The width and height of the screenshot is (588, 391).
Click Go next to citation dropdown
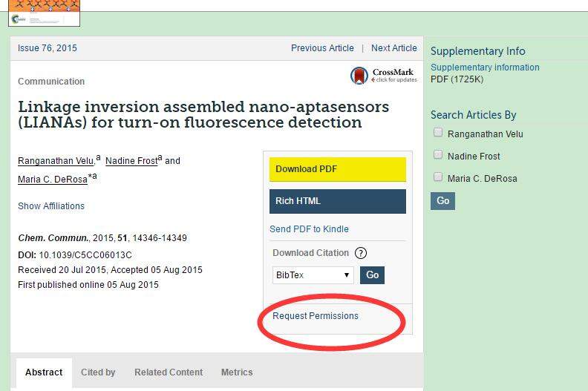(x=372, y=275)
